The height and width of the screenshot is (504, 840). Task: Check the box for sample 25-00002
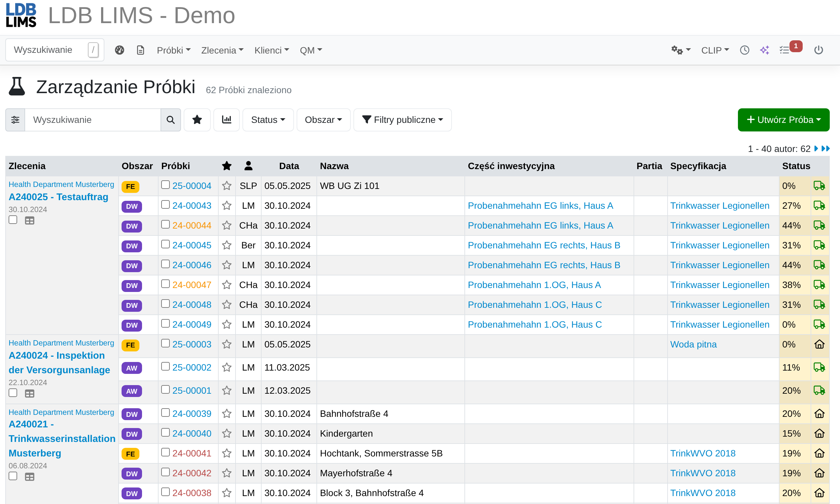point(165,367)
